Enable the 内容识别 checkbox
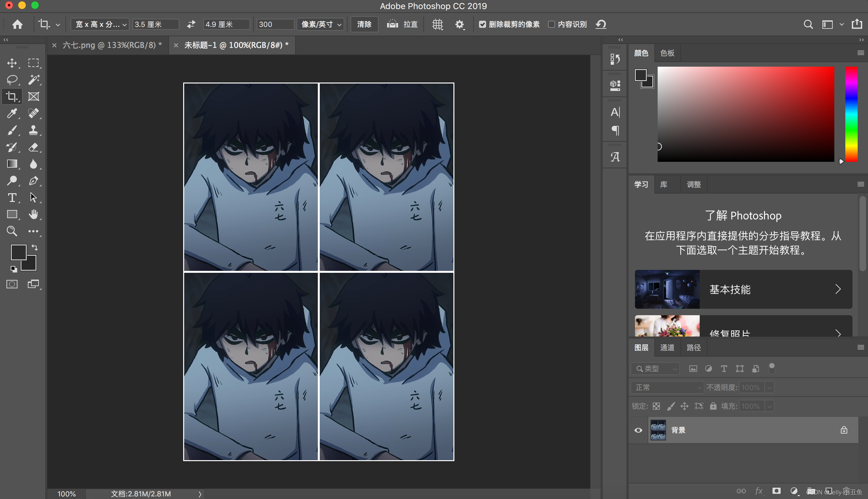This screenshot has width=868, height=499. coord(551,24)
